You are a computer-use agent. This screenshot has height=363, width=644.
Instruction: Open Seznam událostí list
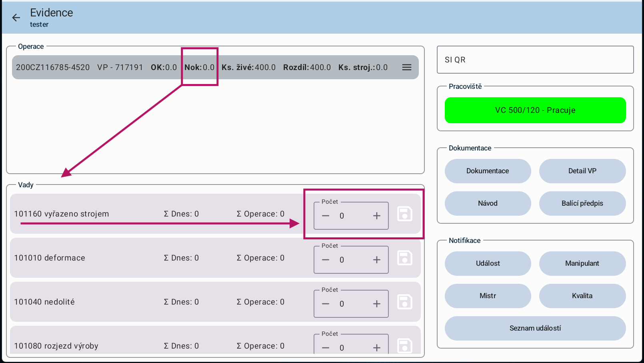point(535,328)
